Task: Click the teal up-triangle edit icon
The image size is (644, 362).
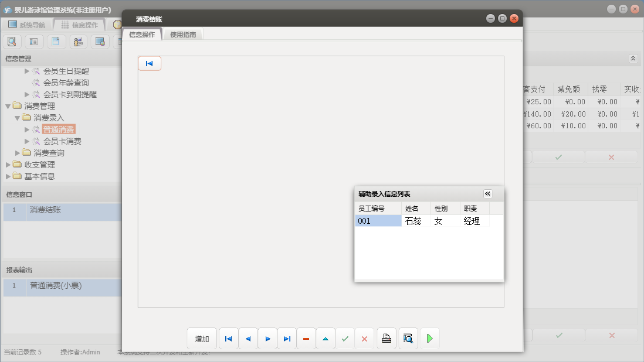Action: point(326,339)
